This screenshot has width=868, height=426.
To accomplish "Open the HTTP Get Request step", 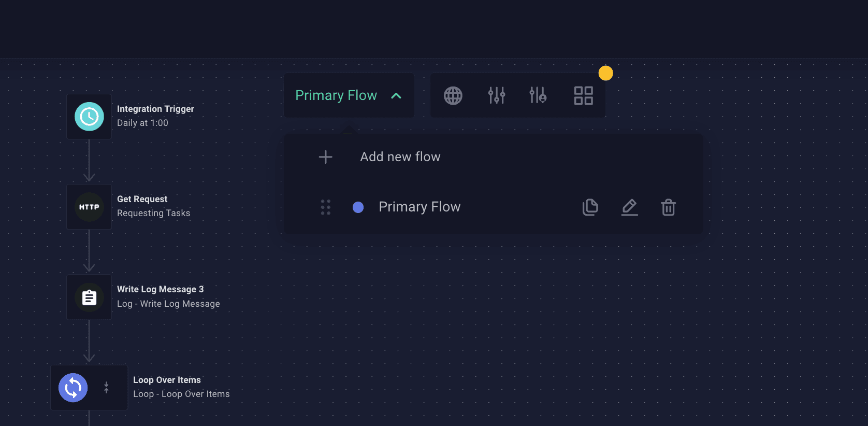I will click(89, 207).
